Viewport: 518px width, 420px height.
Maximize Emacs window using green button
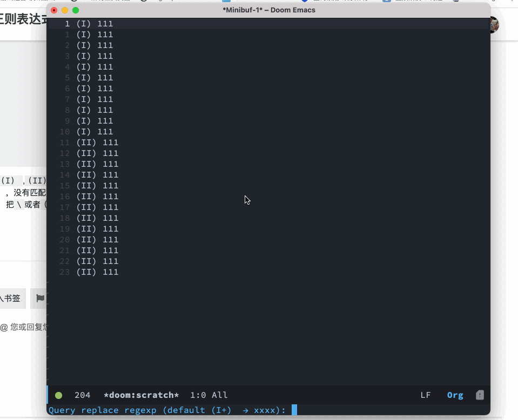(x=76, y=10)
